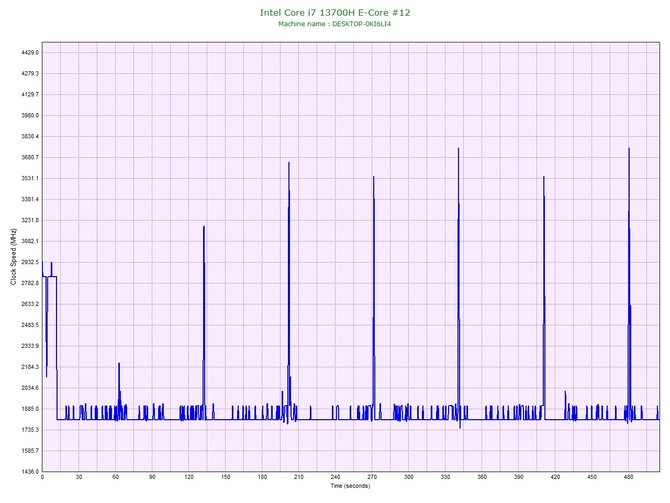Image resolution: width=670 pixels, height=503 pixels.
Task: Click the 3980.0 y-axis value
Action: click(30, 115)
